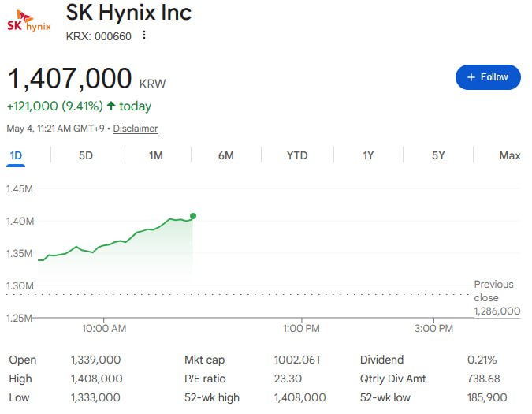Click the 52-wk high value
Viewport: 532px width, 414px height.
coord(300,397)
